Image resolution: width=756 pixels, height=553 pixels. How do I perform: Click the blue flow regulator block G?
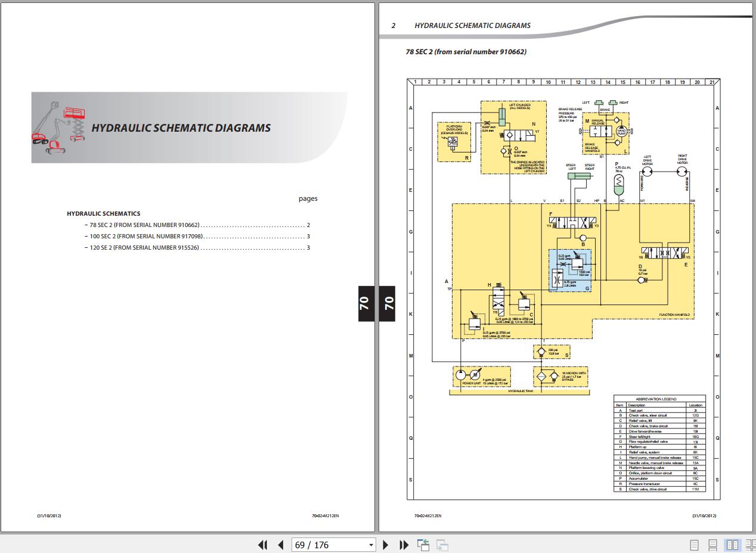570,271
